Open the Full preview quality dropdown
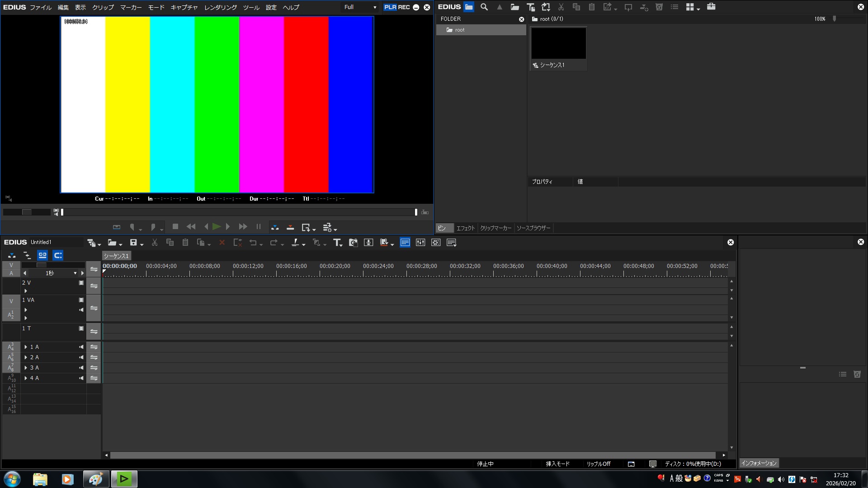Viewport: 868px width, 488px height. (x=360, y=7)
